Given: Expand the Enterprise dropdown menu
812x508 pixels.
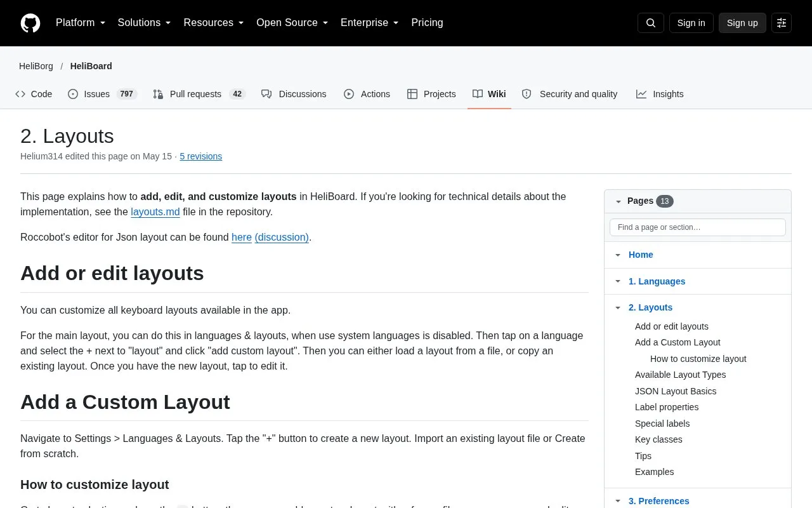Looking at the screenshot, I should [370, 23].
